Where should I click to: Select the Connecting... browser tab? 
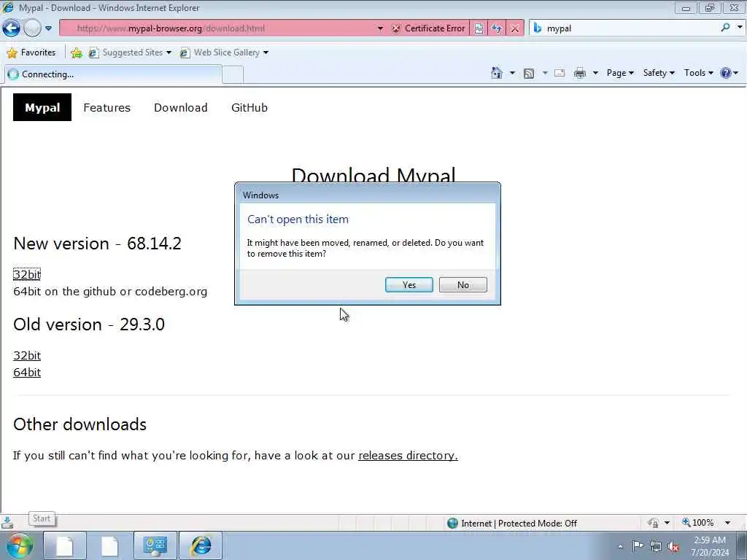[x=113, y=74]
